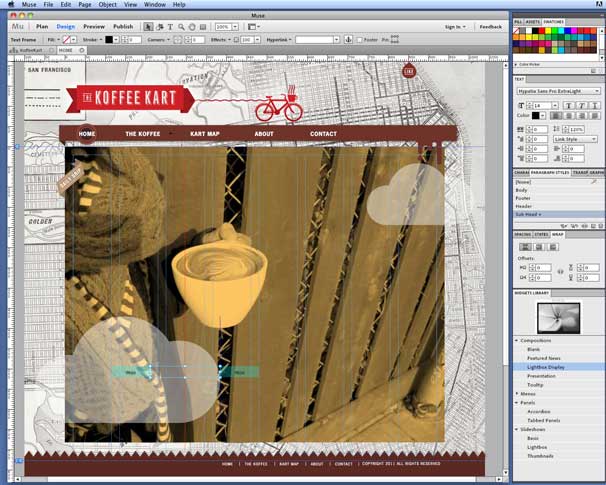
Task: Open the font size dropdown
Action: pyautogui.click(x=555, y=106)
